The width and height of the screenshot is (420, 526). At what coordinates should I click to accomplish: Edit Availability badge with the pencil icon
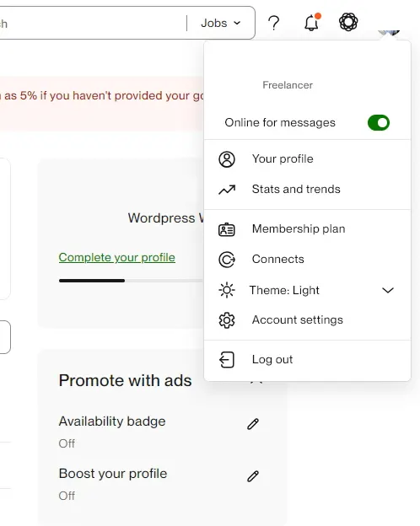click(253, 424)
